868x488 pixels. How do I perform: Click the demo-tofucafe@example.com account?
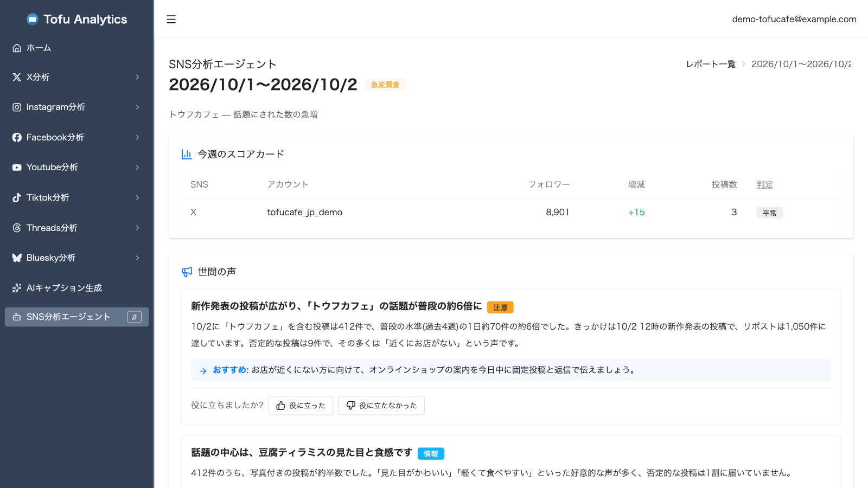pos(794,19)
